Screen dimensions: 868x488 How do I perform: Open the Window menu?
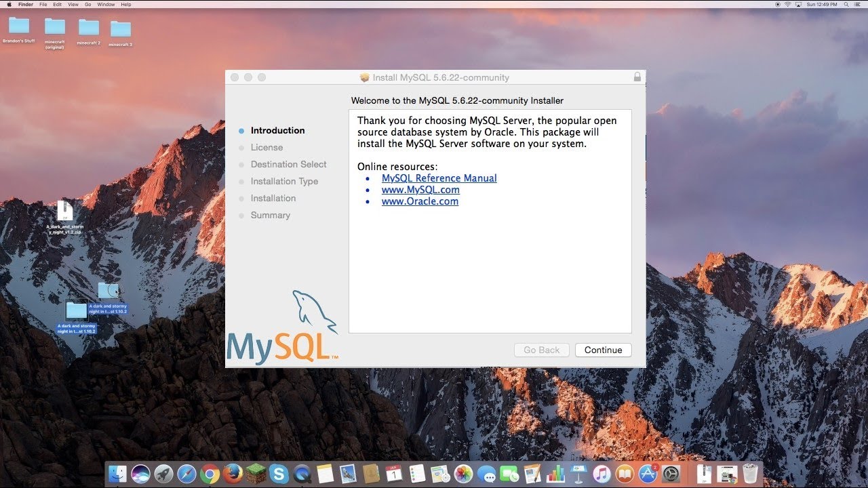[106, 4]
